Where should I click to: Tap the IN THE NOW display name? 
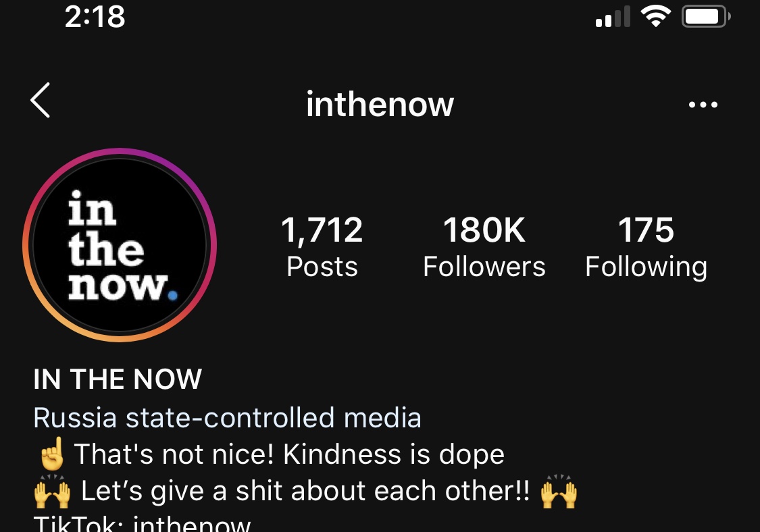tap(118, 379)
